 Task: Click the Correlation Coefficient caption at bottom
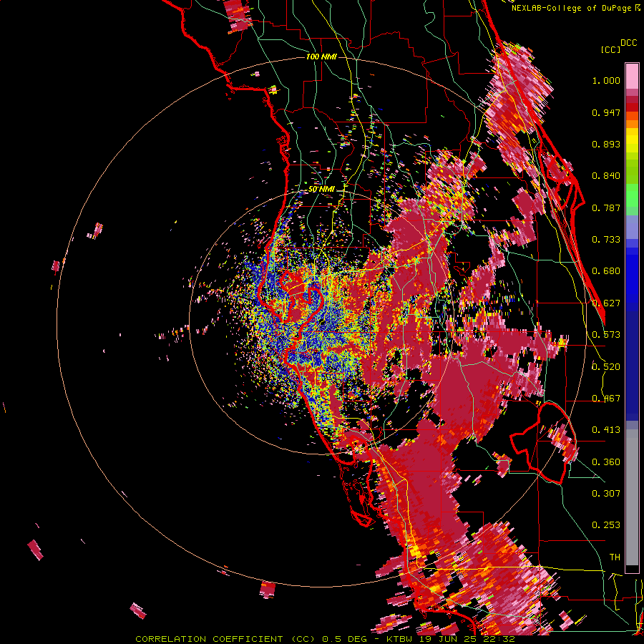click(325, 639)
